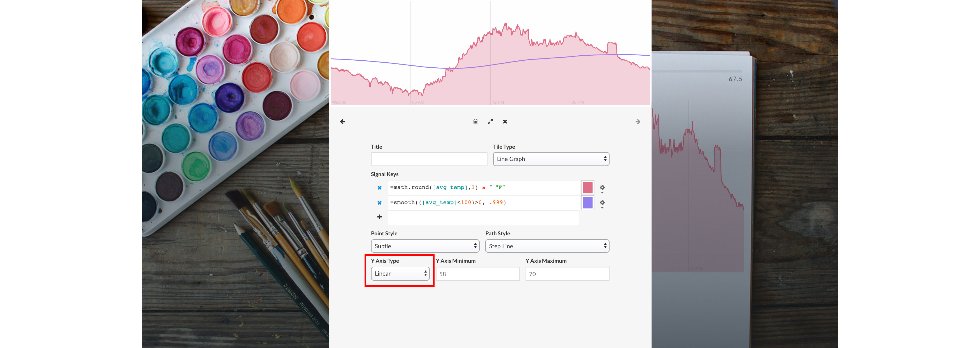The image size is (980, 348).
Task: Open the Path Style dropdown showing Step Line
Action: point(547,246)
